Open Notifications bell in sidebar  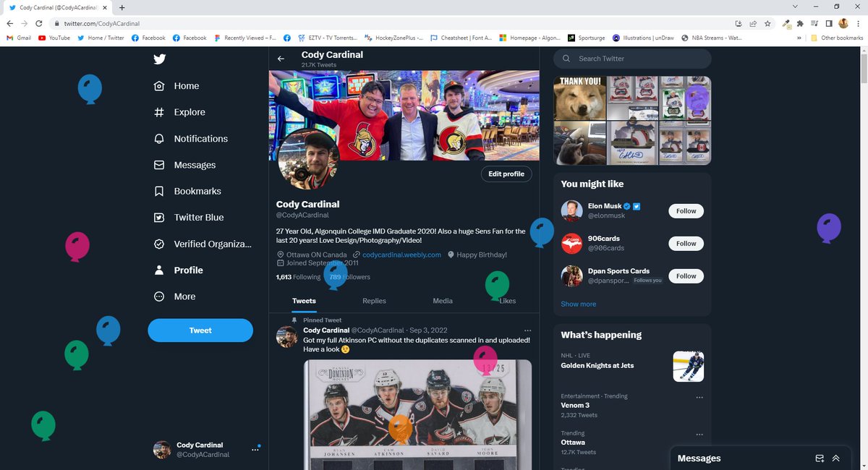click(191, 139)
